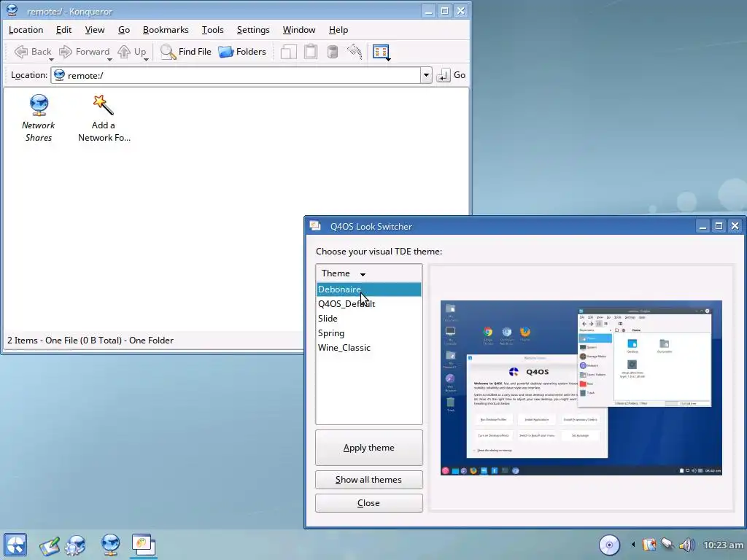747x560 pixels.
Task: Open the Konqueror window menu icon in titlebar
Action: (x=12, y=10)
